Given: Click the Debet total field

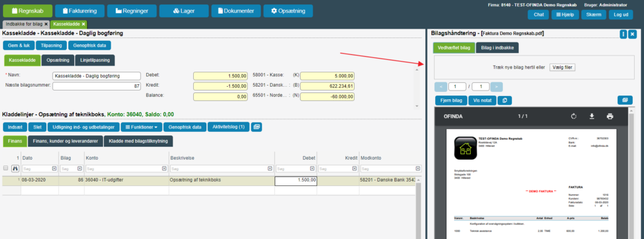Looking at the screenshot, I should [220, 76].
